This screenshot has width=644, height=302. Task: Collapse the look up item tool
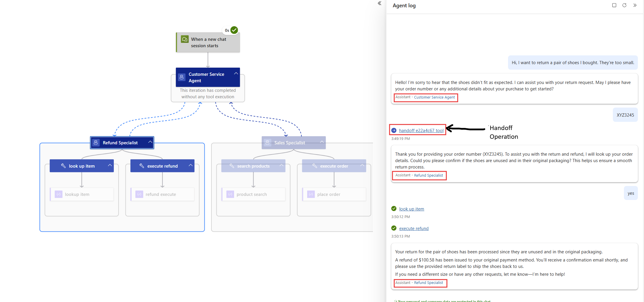[110, 165]
